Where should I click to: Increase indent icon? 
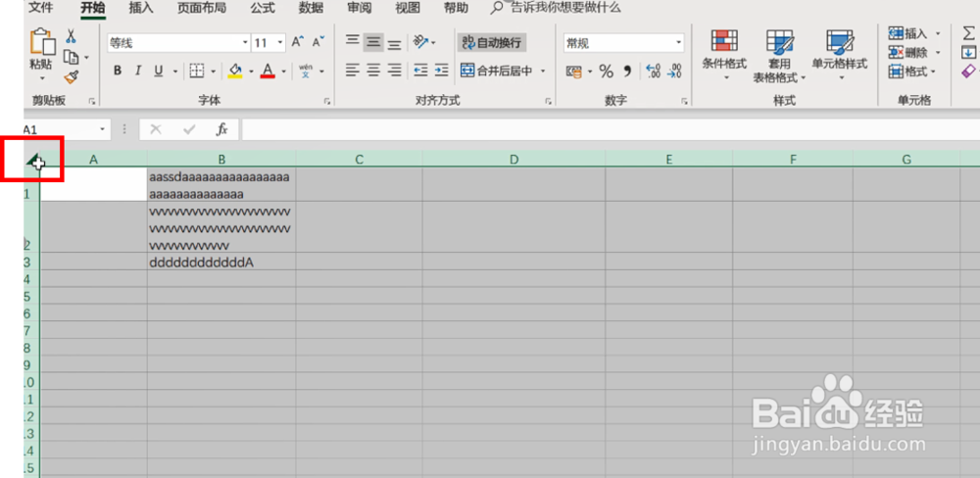click(441, 71)
